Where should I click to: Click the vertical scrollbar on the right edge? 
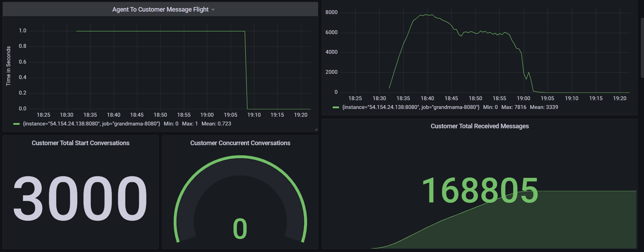642,47
